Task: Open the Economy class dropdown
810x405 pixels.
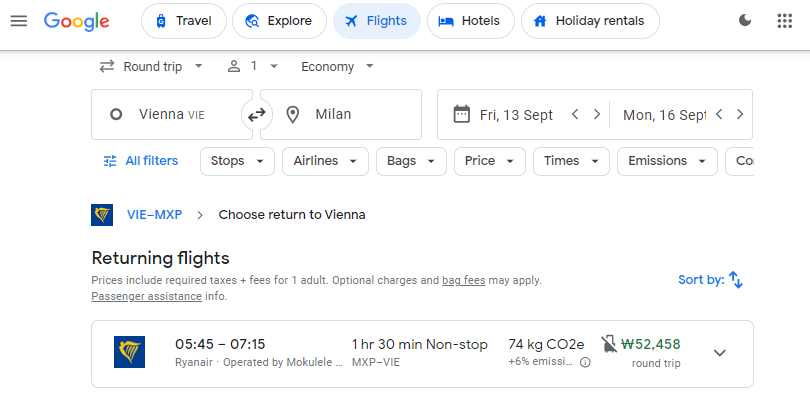Action: pos(337,67)
